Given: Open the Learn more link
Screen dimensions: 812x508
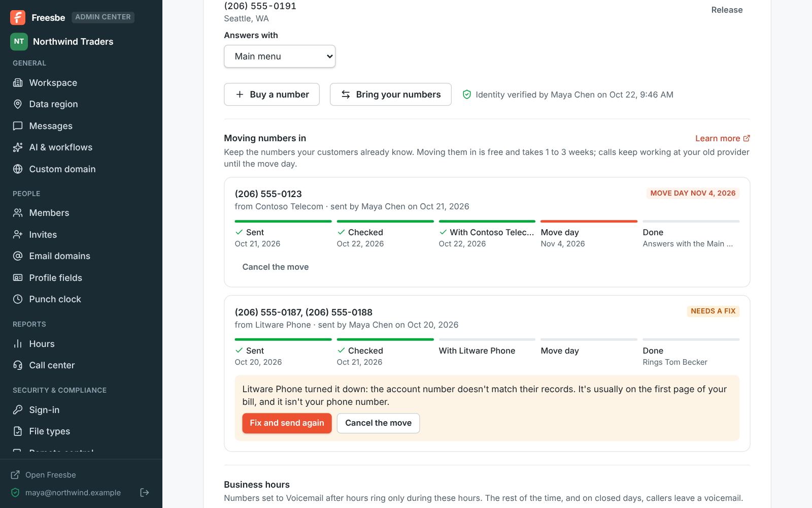Looking at the screenshot, I should 723,138.
